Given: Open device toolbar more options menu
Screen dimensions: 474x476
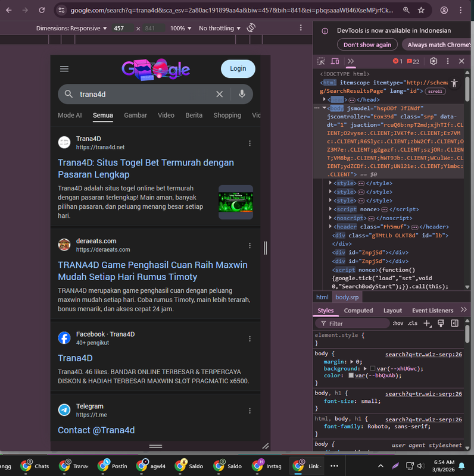Looking at the screenshot, I should (x=301, y=28).
